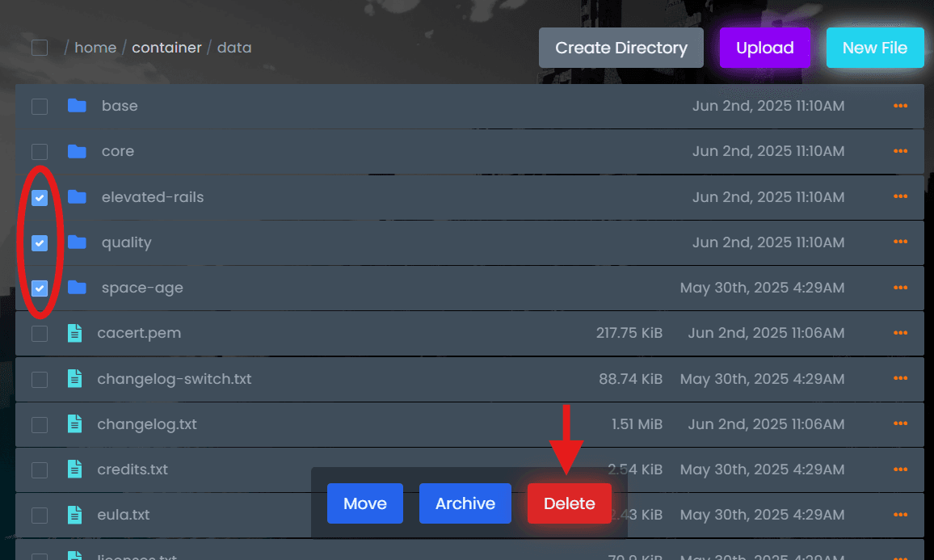Check the changelog.txt checkbox
The height and width of the screenshot is (560, 934).
pyautogui.click(x=40, y=425)
